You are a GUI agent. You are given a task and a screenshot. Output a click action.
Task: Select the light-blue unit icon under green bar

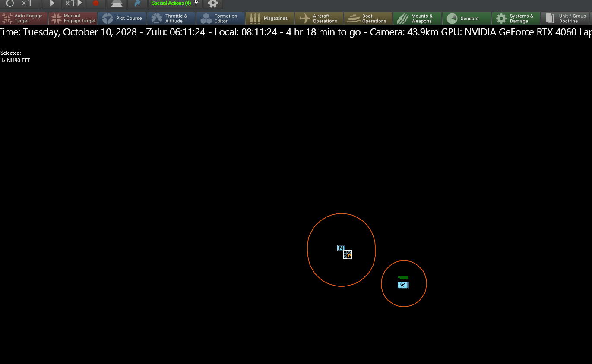pyautogui.click(x=403, y=285)
